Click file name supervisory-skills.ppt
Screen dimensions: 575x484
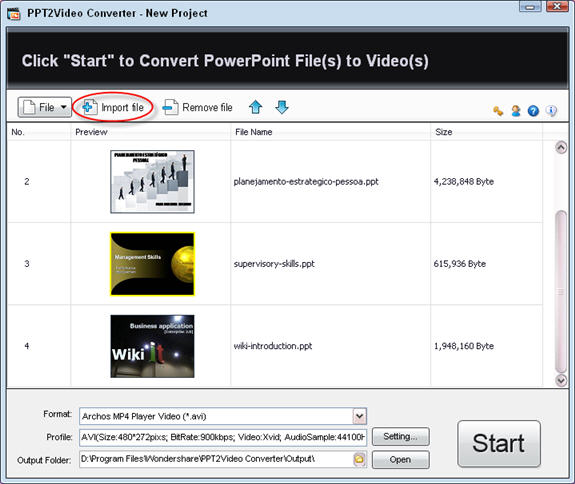click(274, 264)
